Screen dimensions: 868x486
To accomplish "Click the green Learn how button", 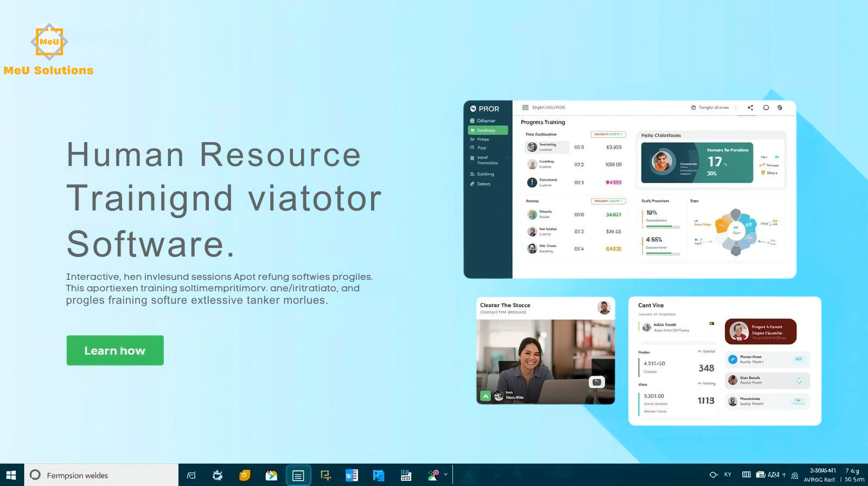I will pos(115,350).
